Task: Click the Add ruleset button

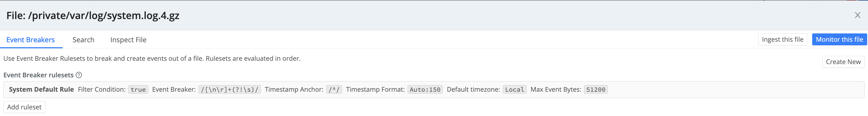Action: (x=24, y=107)
